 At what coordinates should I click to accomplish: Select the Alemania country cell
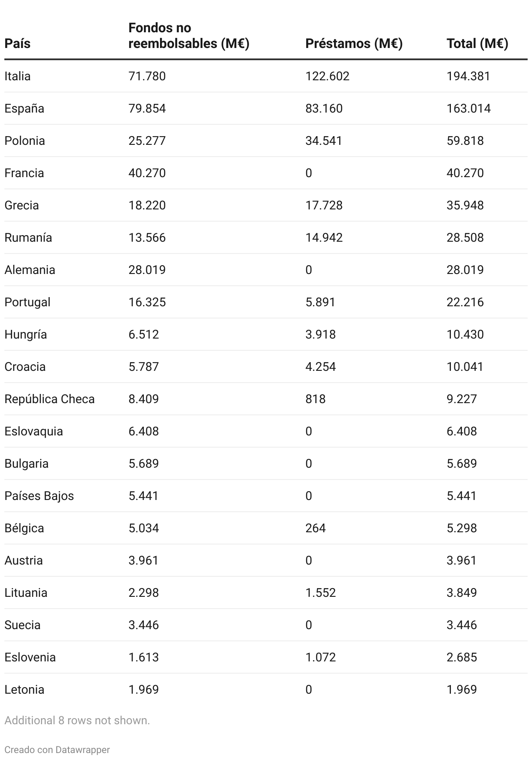coord(30,270)
